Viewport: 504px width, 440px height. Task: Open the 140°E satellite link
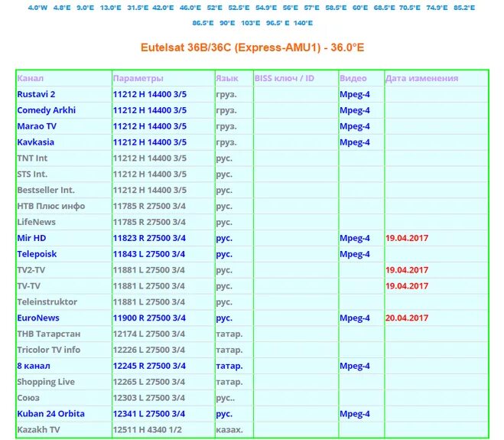tap(303, 23)
